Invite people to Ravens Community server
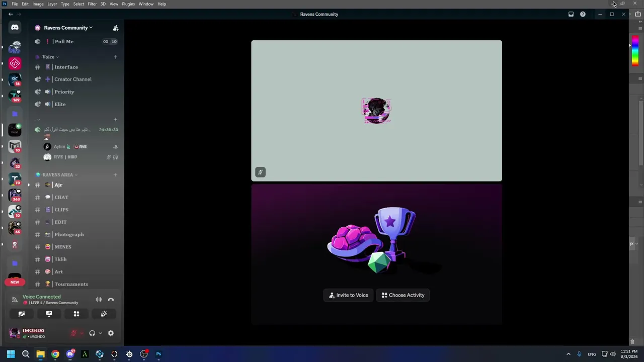The height and width of the screenshot is (362, 644). (116, 28)
